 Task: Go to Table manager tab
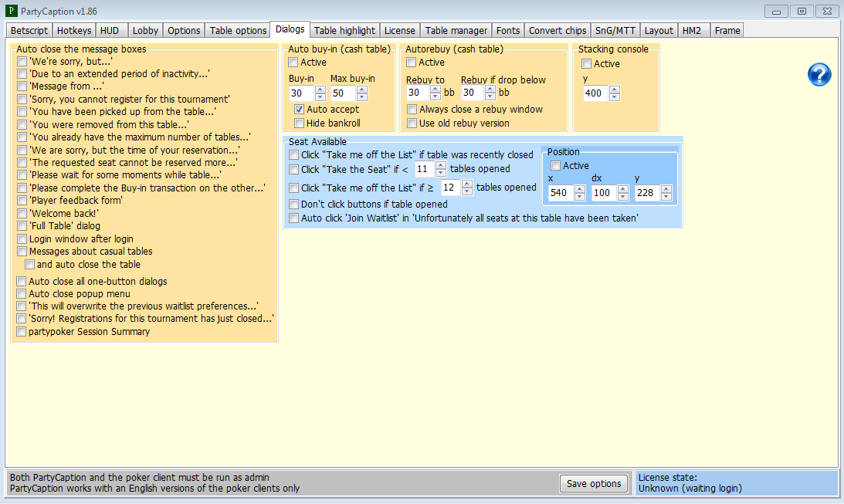pyautogui.click(x=456, y=31)
